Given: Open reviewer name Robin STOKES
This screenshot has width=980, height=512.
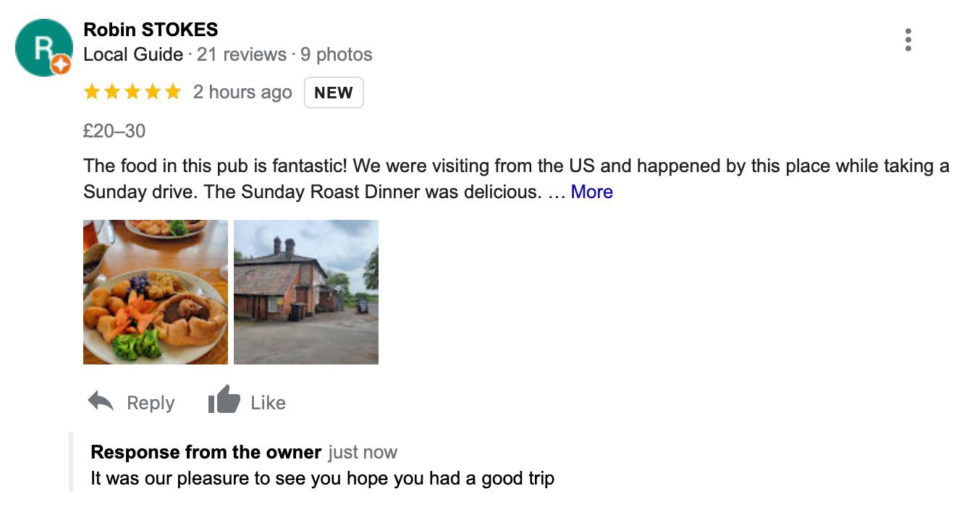Looking at the screenshot, I should [x=151, y=30].
